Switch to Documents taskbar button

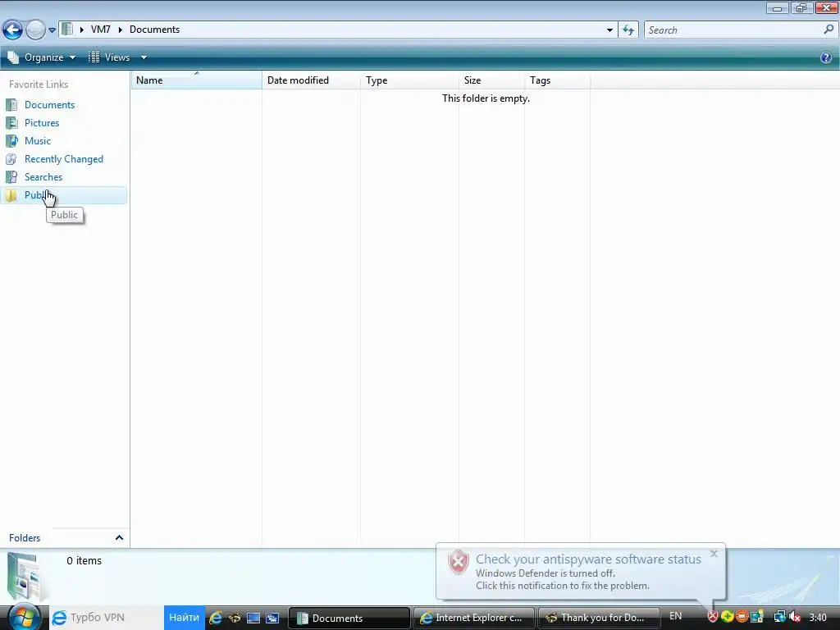349,619
